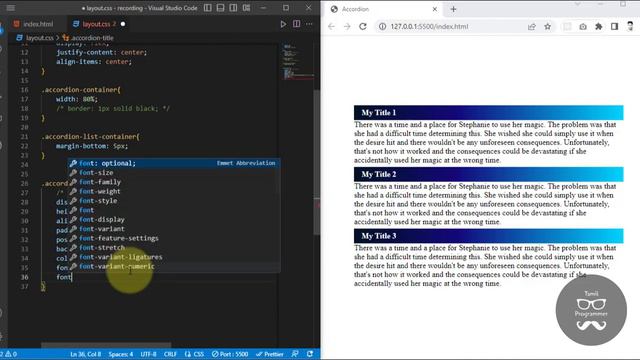
Task: Click the editor horizontal scrollbar
Action: [x=106, y=345]
